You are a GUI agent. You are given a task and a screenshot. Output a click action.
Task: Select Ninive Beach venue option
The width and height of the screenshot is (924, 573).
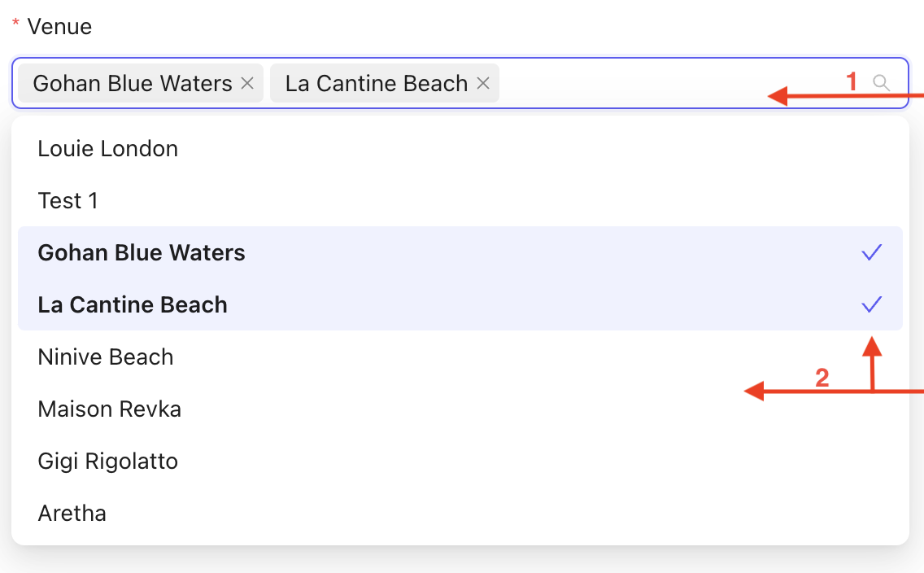tap(106, 357)
